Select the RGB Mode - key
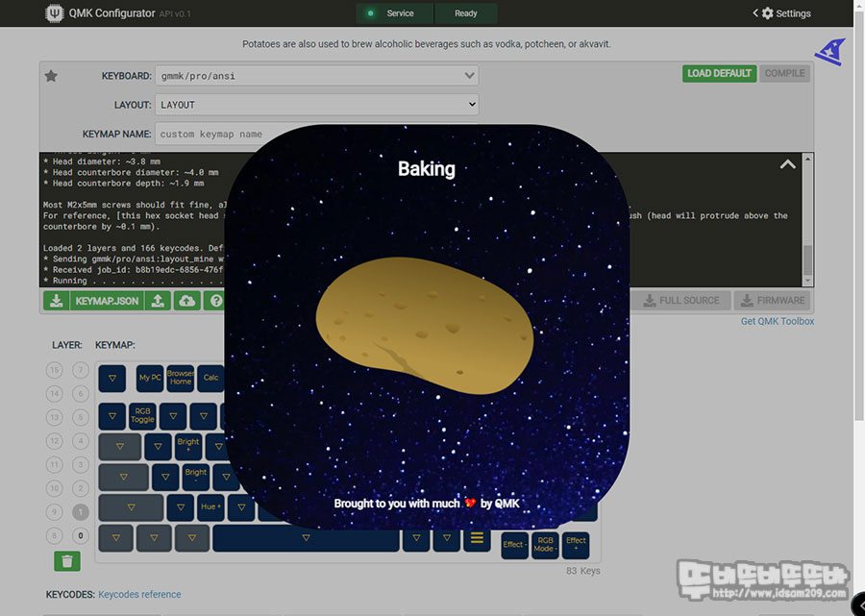Viewport: 865px width, 616px height. 546,545
